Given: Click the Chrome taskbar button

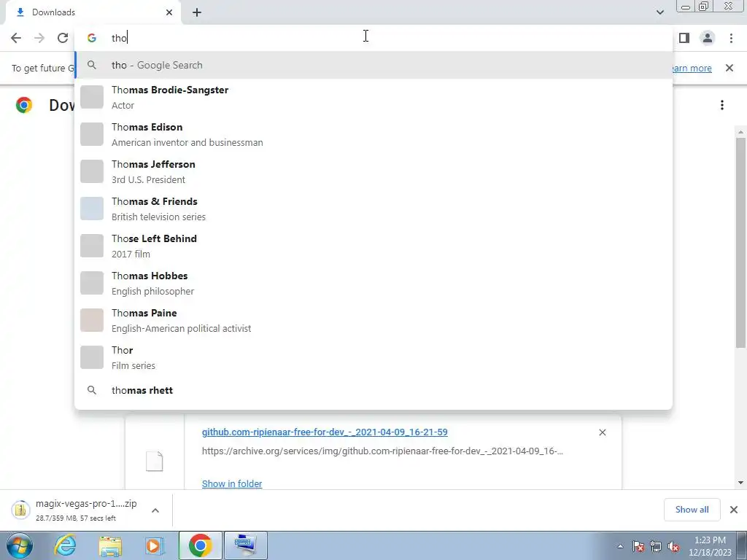Looking at the screenshot, I should tap(200, 545).
